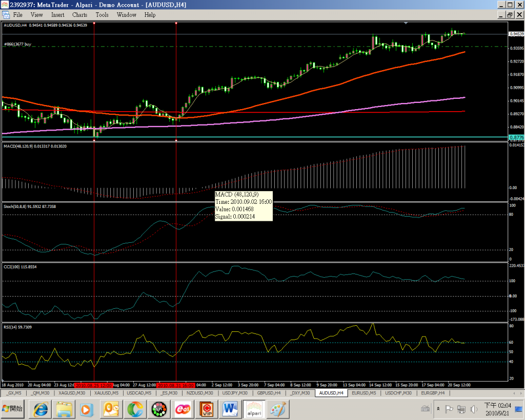Open Paint from the taskbar
The image size is (525, 420).
(278, 409)
